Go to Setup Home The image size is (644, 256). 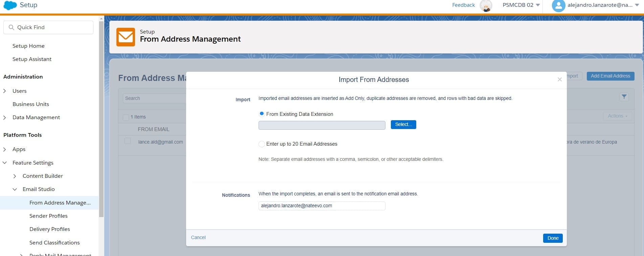coord(28,46)
